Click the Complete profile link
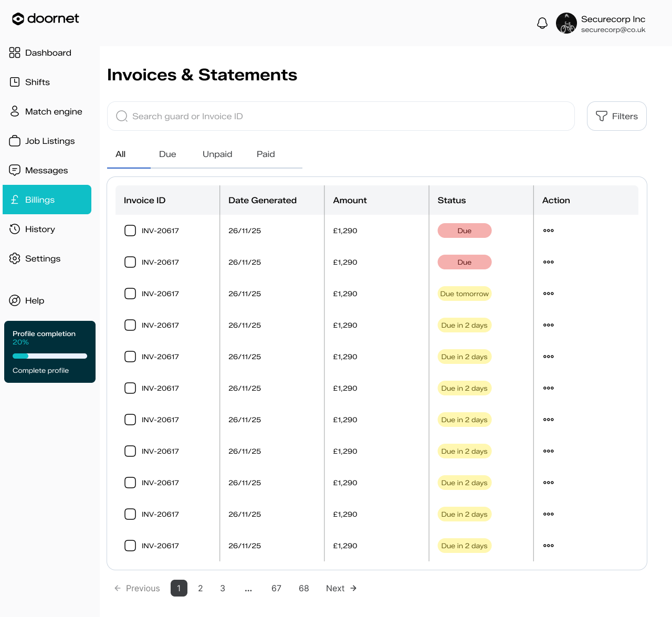672x617 pixels. (40, 370)
